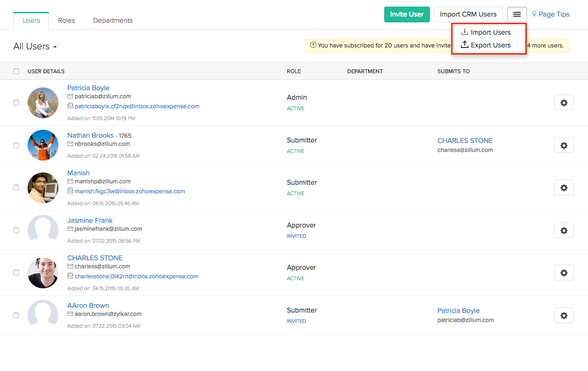Click the email envelope icon beside jasminefrank@zillum.com

point(69,228)
